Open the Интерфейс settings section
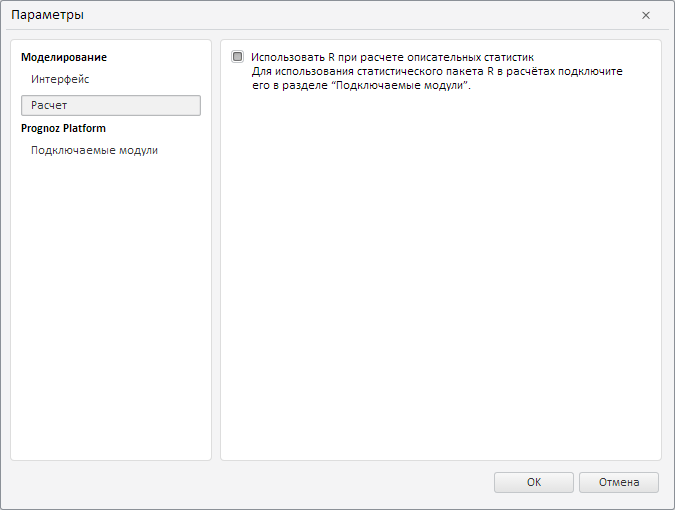The width and height of the screenshot is (675, 510). click(x=60, y=79)
